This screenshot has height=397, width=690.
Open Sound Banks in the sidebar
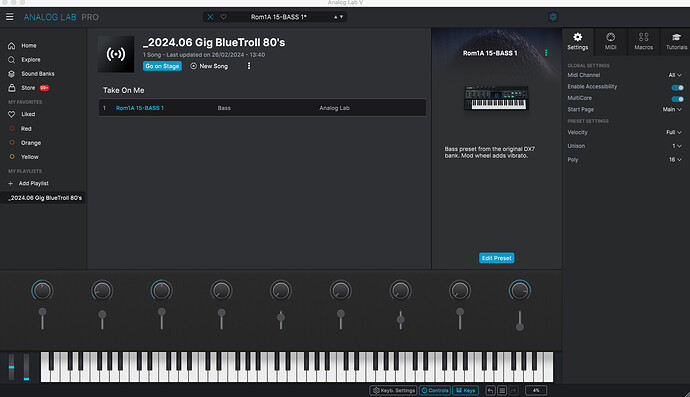[x=37, y=74]
